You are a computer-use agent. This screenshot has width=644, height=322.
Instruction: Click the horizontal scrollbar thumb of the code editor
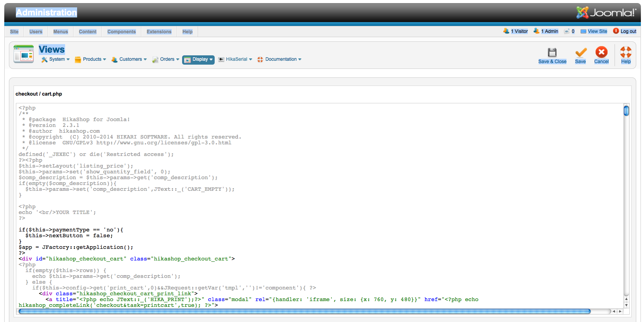(x=305, y=311)
